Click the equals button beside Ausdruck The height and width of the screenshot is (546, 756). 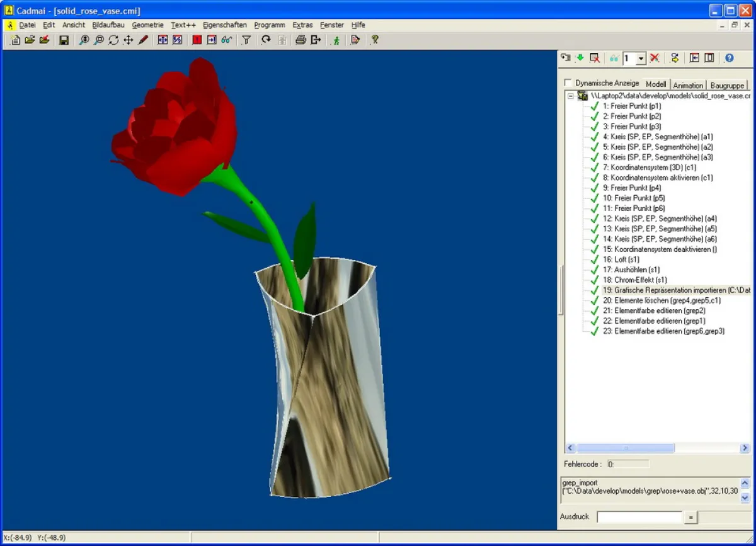coord(690,518)
